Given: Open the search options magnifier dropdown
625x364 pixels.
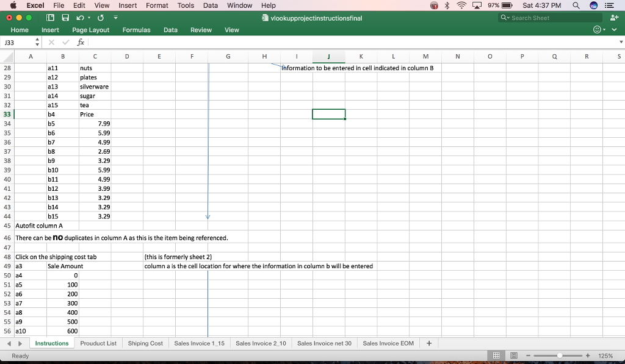Looking at the screenshot, I should coord(505,18).
